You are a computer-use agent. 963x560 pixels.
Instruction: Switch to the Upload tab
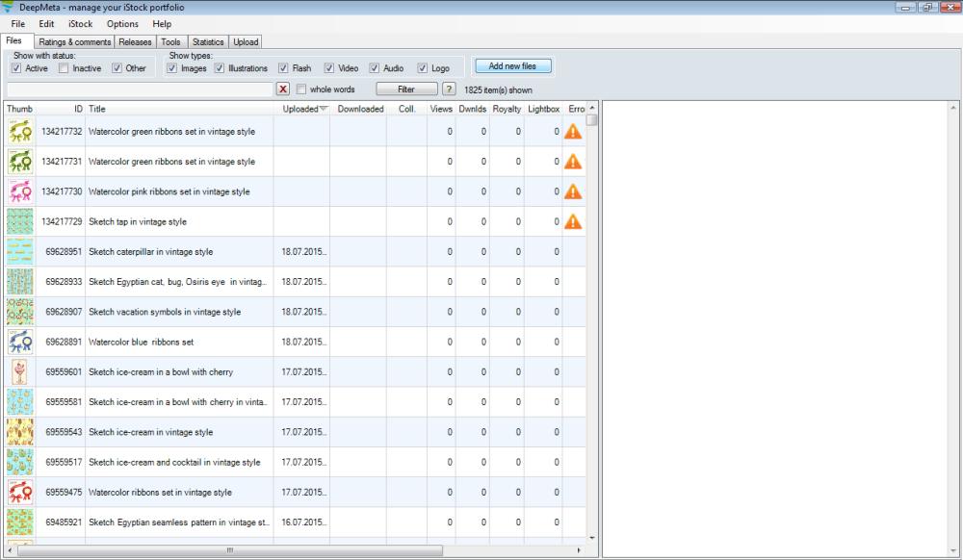pos(246,41)
